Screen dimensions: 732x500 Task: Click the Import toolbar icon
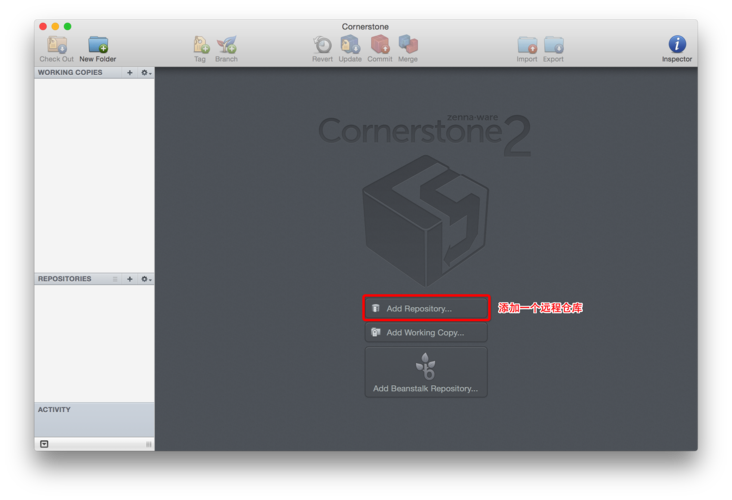(x=527, y=45)
